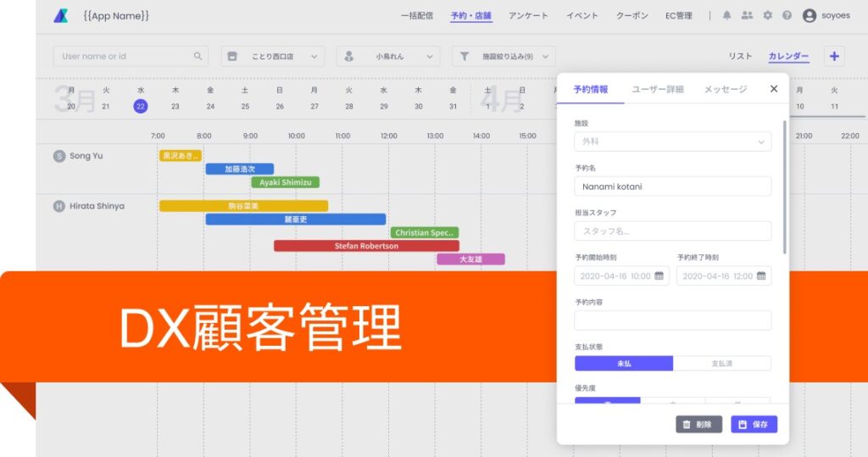Click the plus add reservation button

pos(834,56)
